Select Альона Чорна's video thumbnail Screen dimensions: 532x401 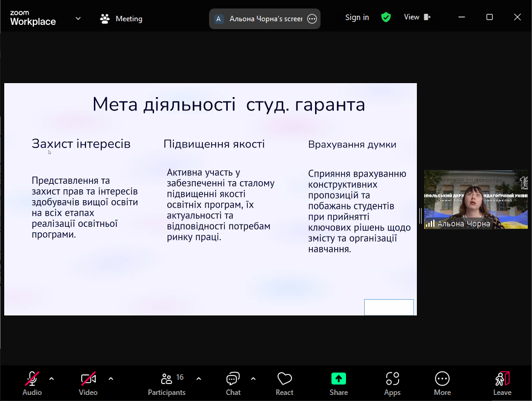(476, 199)
